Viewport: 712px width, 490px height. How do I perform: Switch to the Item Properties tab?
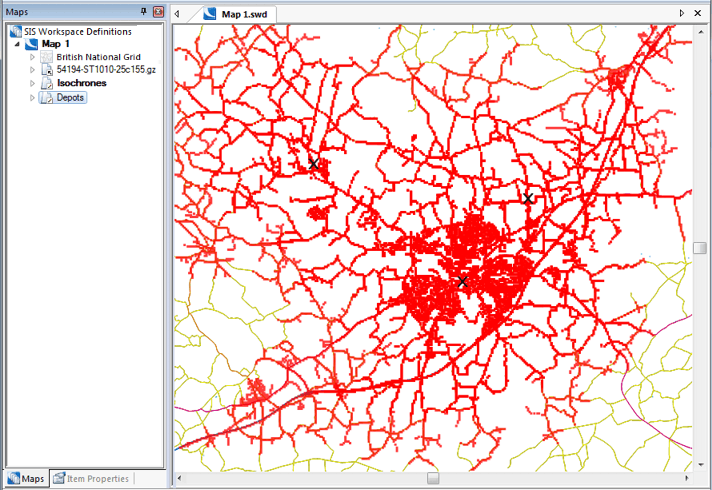click(91, 479)
